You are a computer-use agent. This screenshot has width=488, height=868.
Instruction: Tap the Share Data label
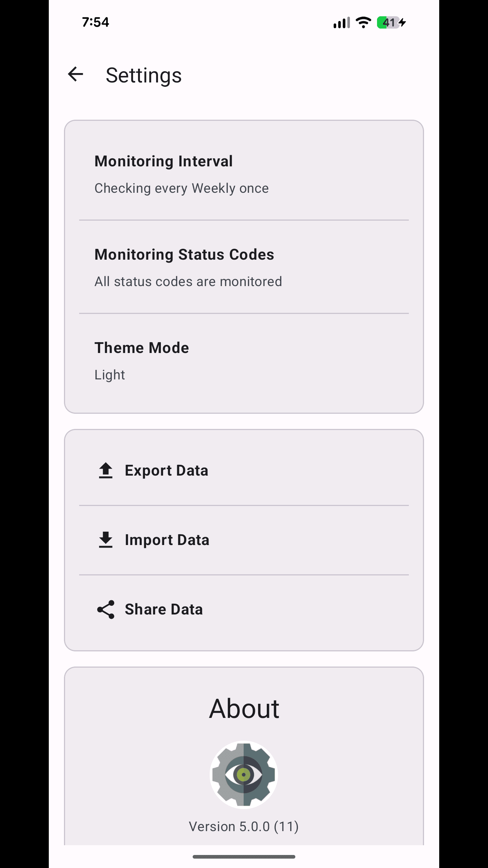[x=164, y=609]
